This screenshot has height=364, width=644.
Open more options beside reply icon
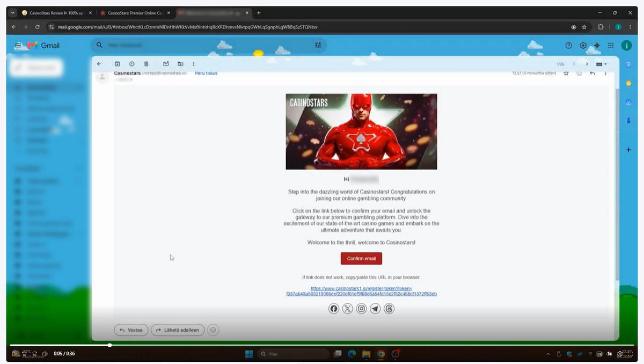(x=605, y=73)
